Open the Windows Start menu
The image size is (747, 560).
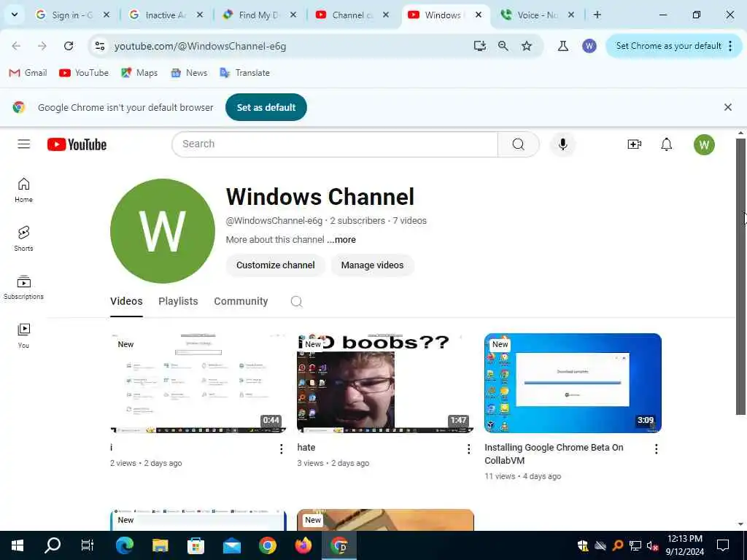click(x=18, y=545)
